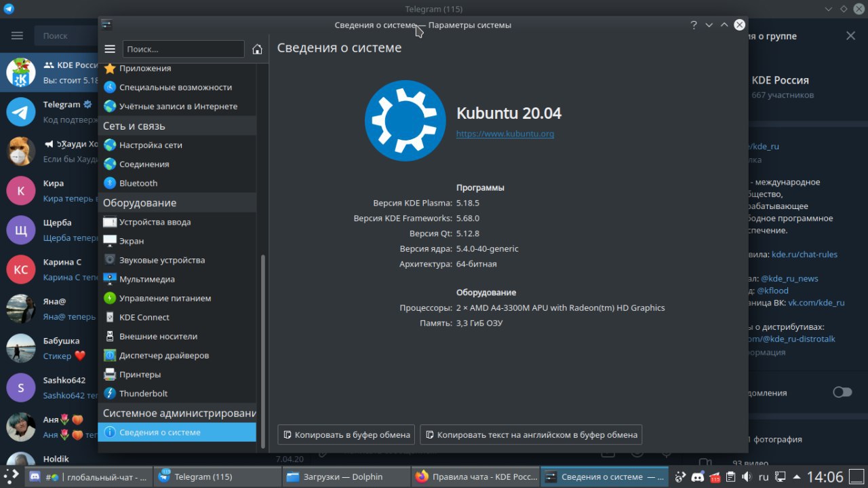Click Telegram tray icon with 115 badge
The height and width of the screenshot is (488, 868).
click(x=714, y=476)
